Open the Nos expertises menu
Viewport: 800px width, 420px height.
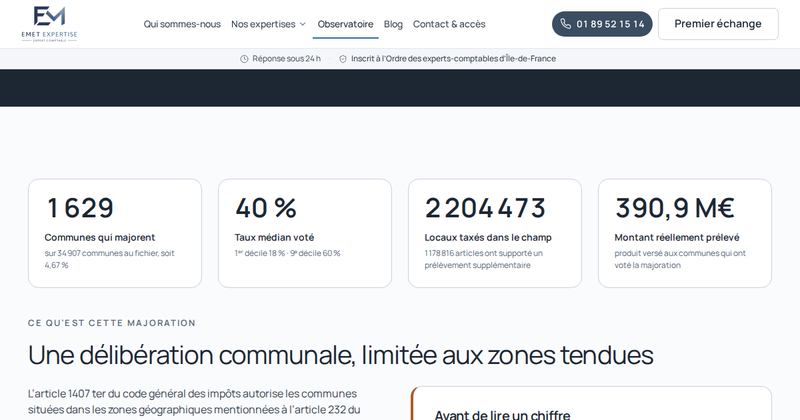point(268,24)
